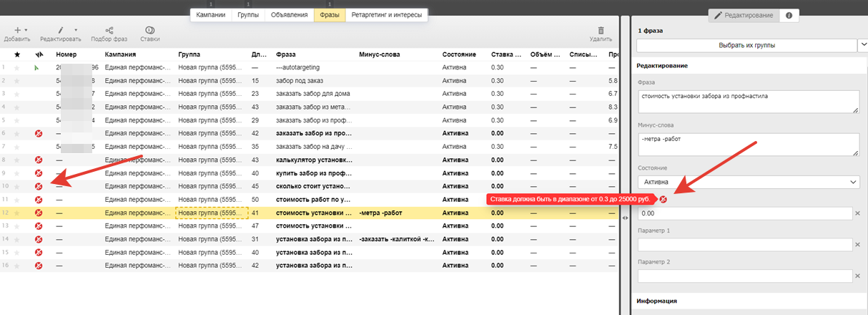868x315 pixels.
Task: Open the info tab icon in right panel
Action: [x=789, y=15]
